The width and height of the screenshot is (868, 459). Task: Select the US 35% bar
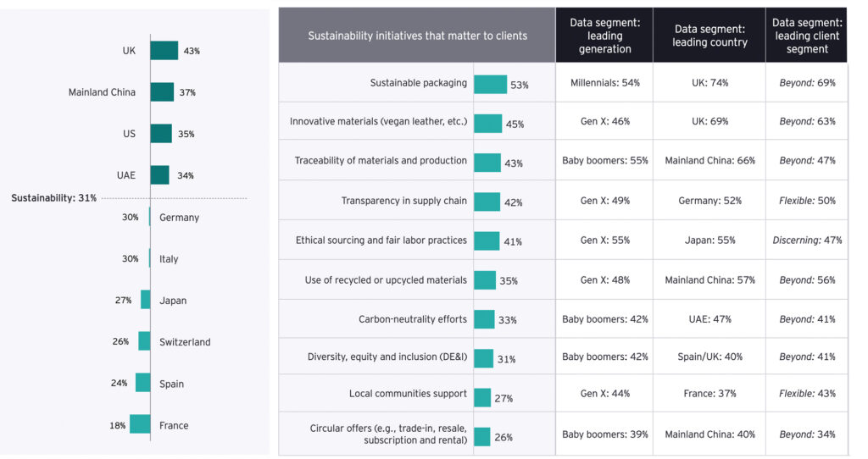click(x=161, y=134)
